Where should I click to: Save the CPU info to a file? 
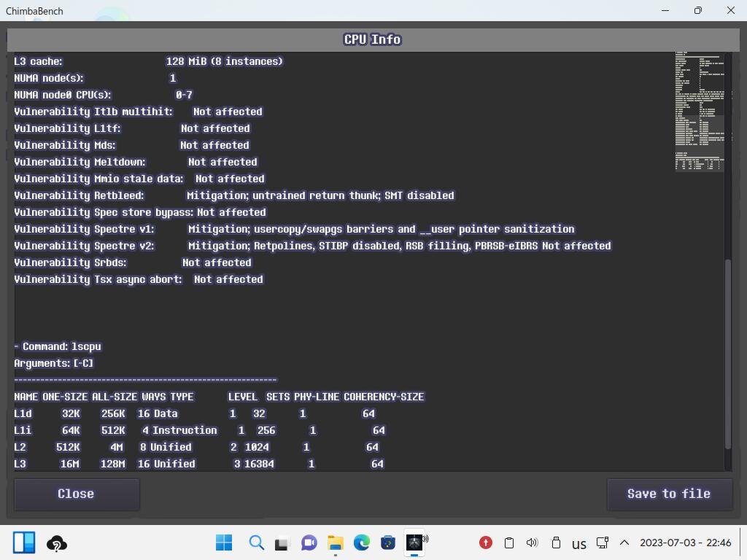(669, 494)
